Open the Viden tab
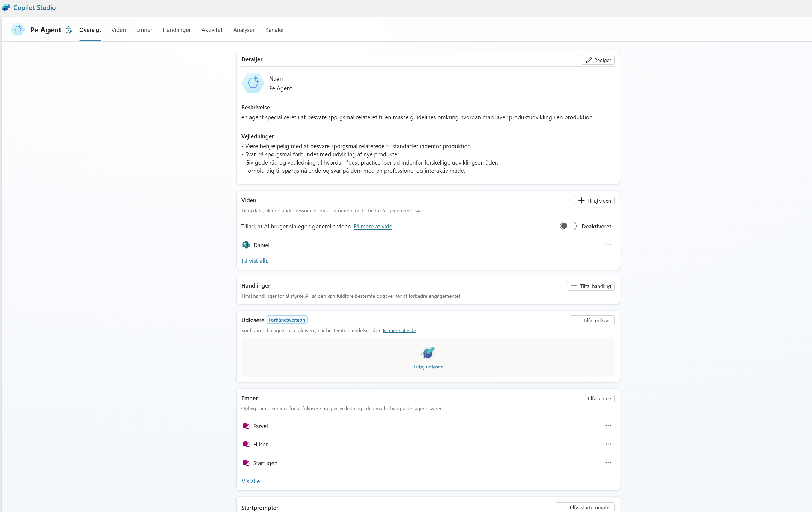This screenshot has height=512, width=812. pos(118,30)
